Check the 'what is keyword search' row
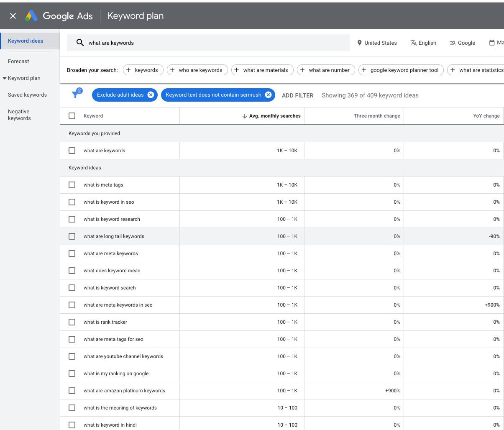 (72, 288)
